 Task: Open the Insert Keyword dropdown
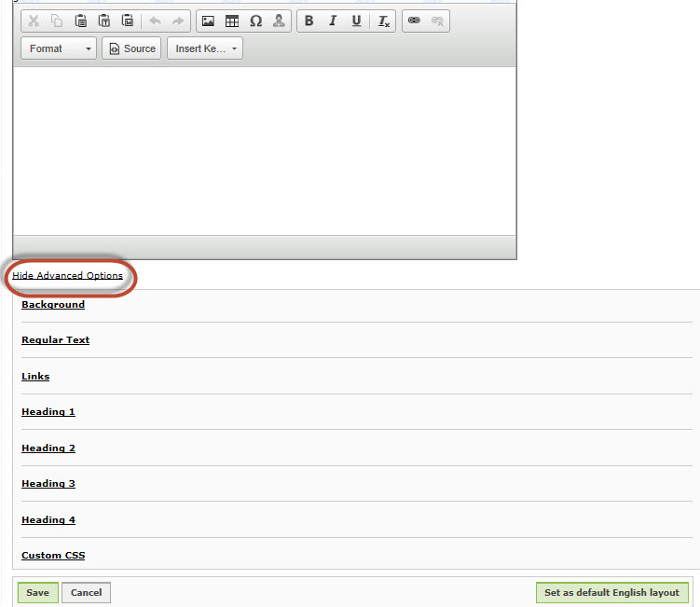tap(205, 48)
